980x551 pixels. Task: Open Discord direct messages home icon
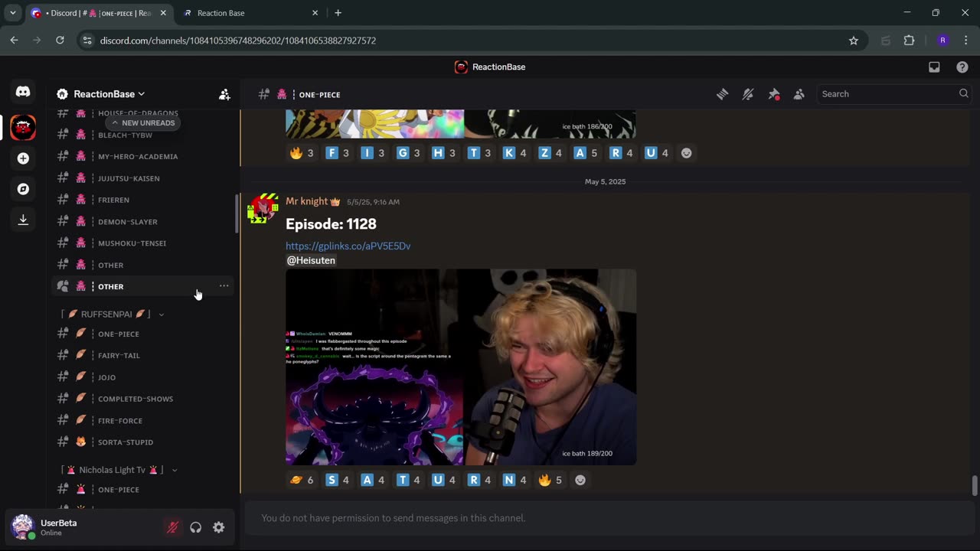(23, 92)
